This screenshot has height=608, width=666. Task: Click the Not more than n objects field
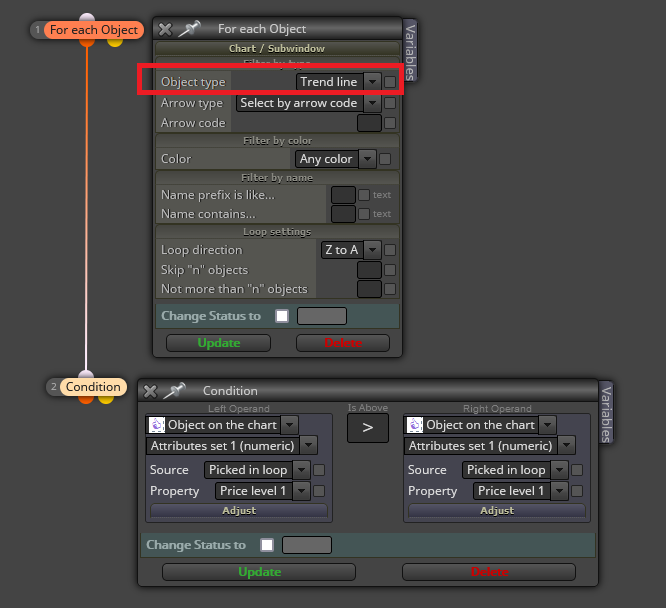pos(369,289)
